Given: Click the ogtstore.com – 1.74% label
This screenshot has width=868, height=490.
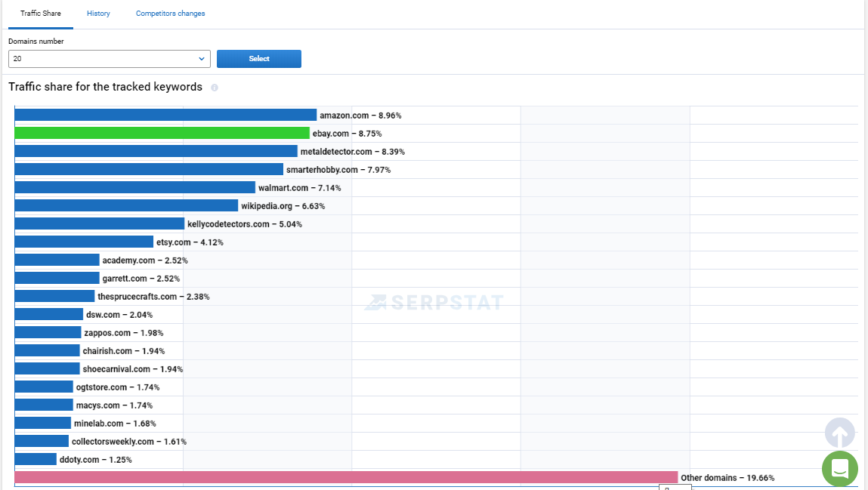Looking at the screenshot, I should click(118, 387).
